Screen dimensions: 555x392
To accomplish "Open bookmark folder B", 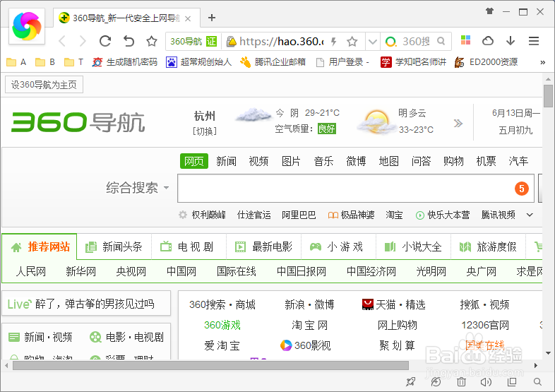I will [x=45, y=62].
